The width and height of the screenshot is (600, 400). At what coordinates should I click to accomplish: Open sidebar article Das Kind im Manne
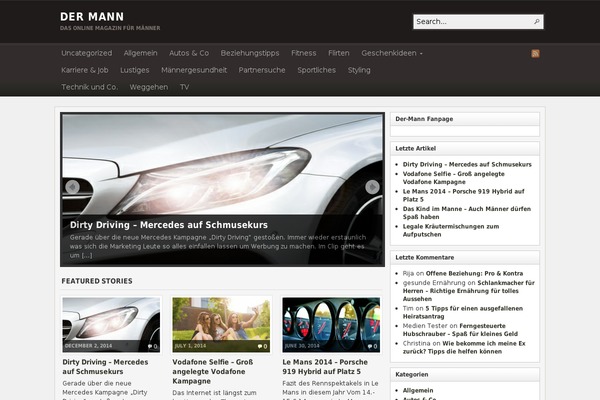[x=467, y=213]
